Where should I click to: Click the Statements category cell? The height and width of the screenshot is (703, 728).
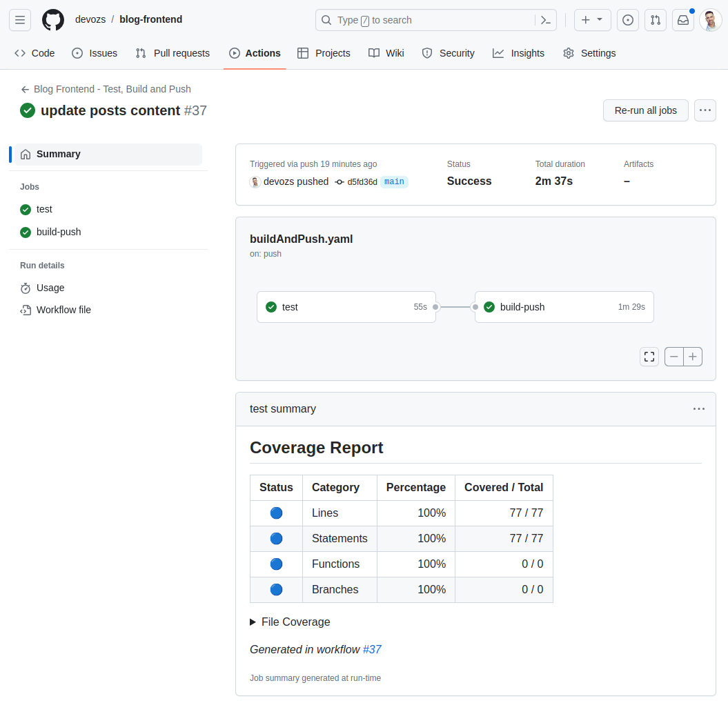pos(340,539)
